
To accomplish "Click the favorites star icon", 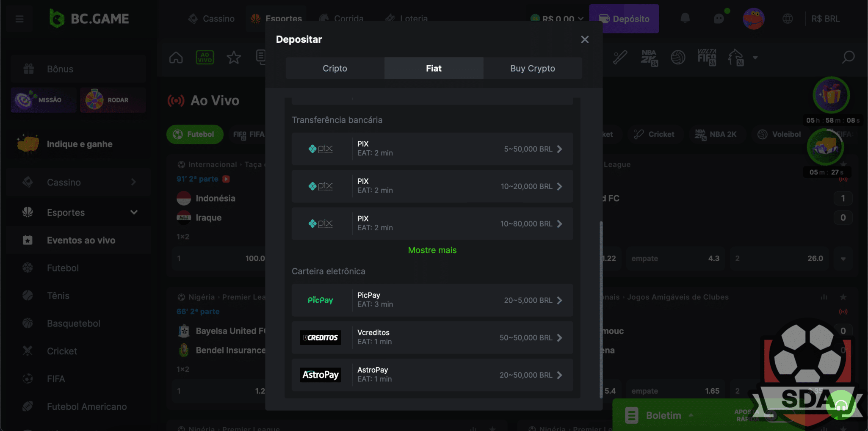I will click(x=234, y=57).
